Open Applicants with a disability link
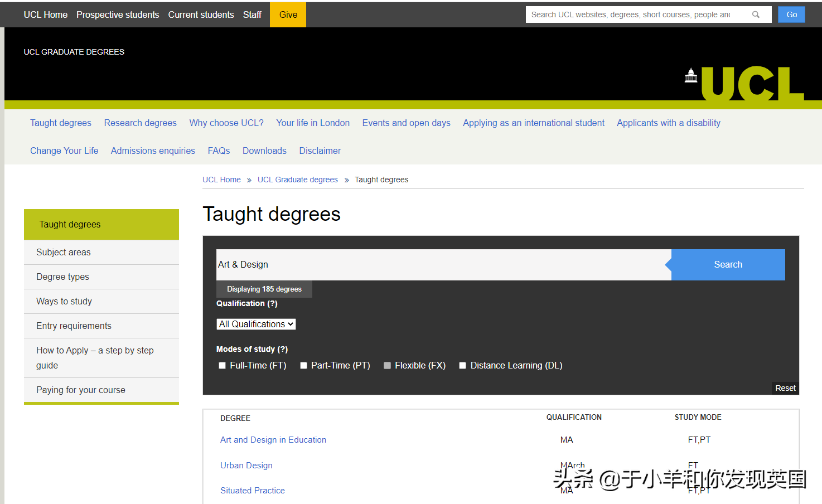Viewport: 822px width, 504px height. point(669,123)
